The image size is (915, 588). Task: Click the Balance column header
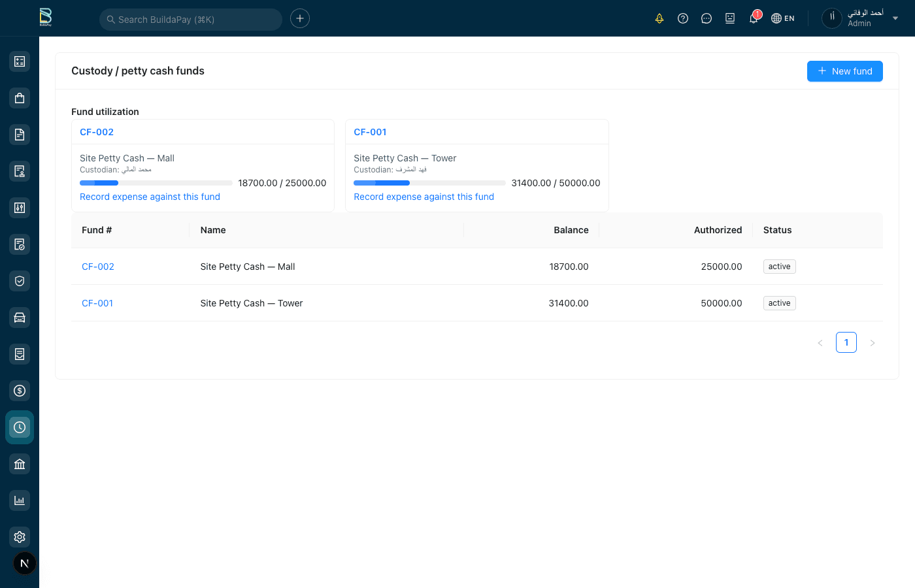571,230
